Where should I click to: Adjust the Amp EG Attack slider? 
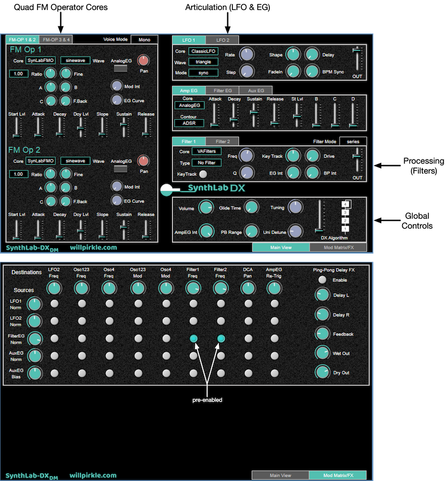tap(214, 115)
